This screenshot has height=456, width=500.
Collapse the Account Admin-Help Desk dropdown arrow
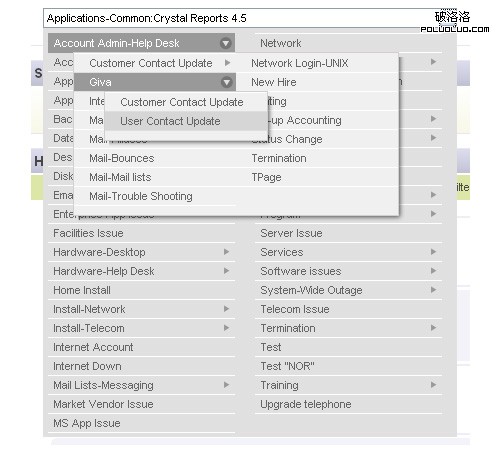[226, 43]
